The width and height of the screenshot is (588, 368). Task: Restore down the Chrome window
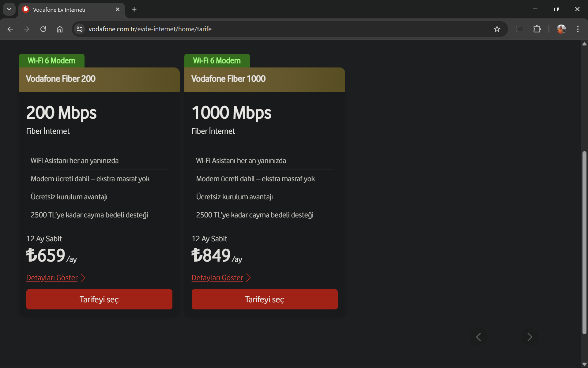click(556, 9)
